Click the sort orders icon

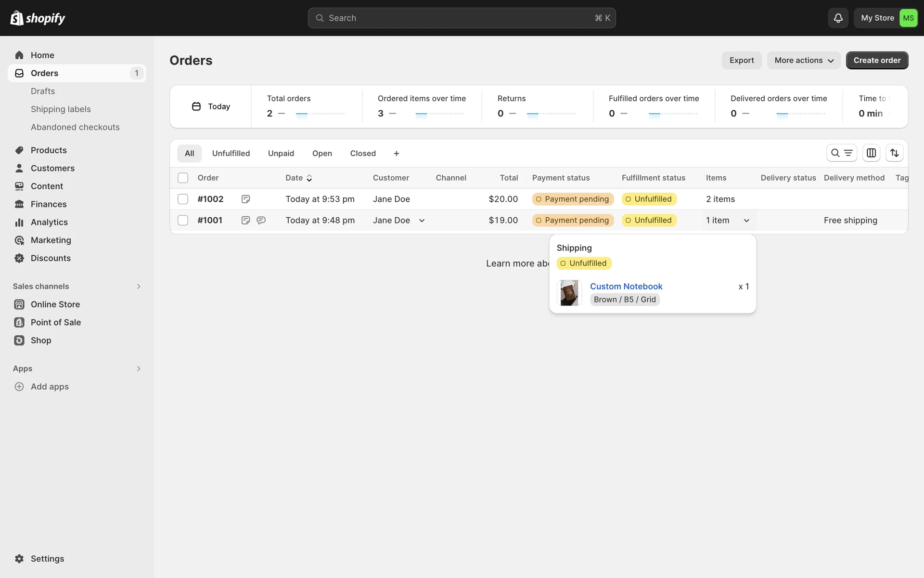pyautogui.click(x=894, y=153)
